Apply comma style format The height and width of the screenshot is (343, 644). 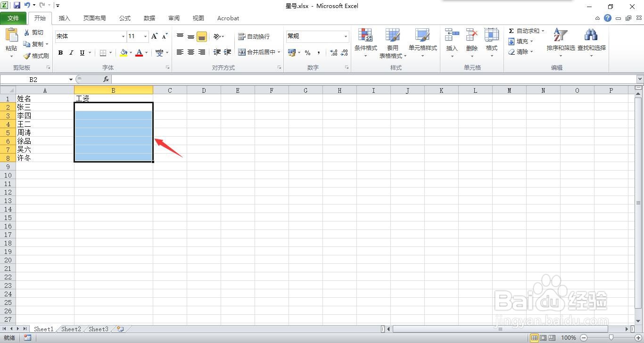(x=319, y=53)
